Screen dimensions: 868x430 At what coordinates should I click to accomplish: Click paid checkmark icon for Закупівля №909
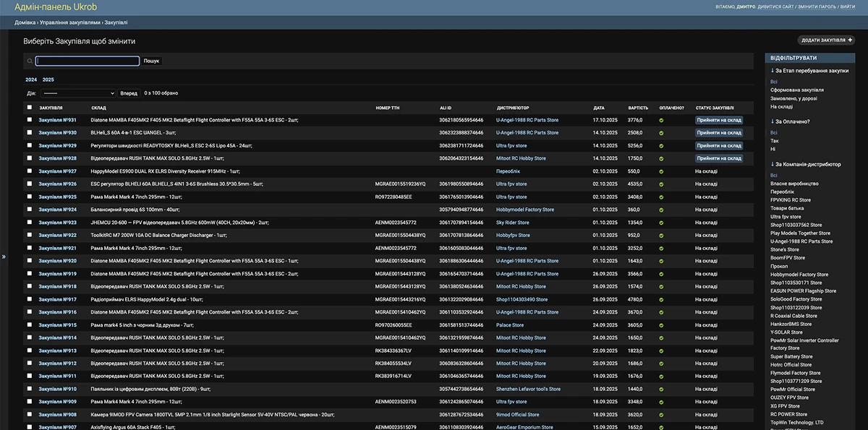[x=661, y=402]
